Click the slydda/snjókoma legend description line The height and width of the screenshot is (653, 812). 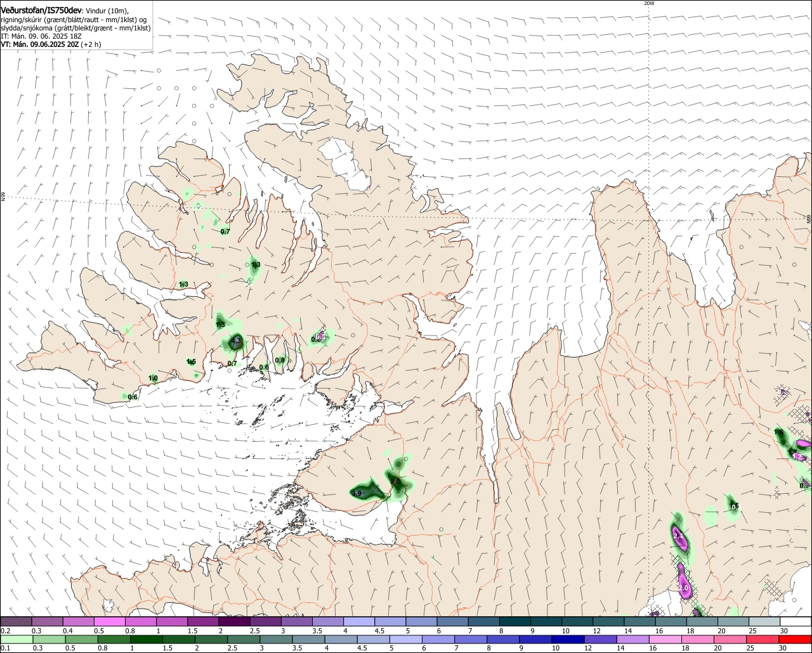tap(75, 28)
